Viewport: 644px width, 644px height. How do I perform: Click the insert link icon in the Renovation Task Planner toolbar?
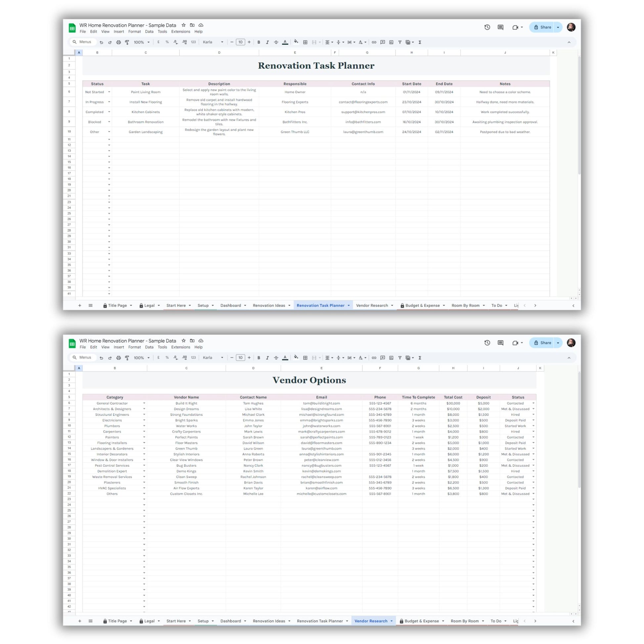374,42
